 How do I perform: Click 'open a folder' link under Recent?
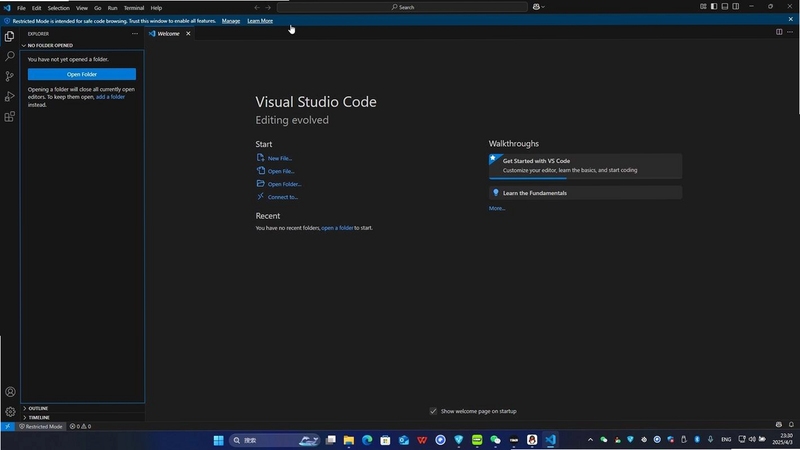[x=337, y=228]
